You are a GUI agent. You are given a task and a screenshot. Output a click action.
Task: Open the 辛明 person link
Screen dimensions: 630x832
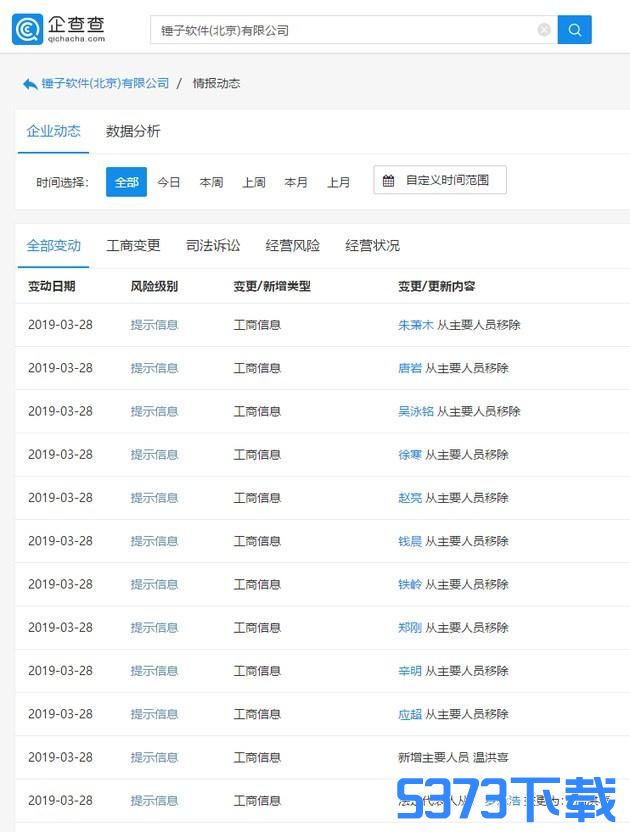[x=410, y=671]
